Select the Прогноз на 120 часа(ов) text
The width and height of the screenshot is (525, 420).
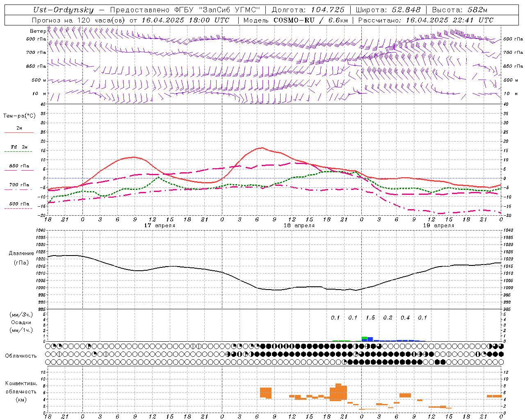(79, 20)
